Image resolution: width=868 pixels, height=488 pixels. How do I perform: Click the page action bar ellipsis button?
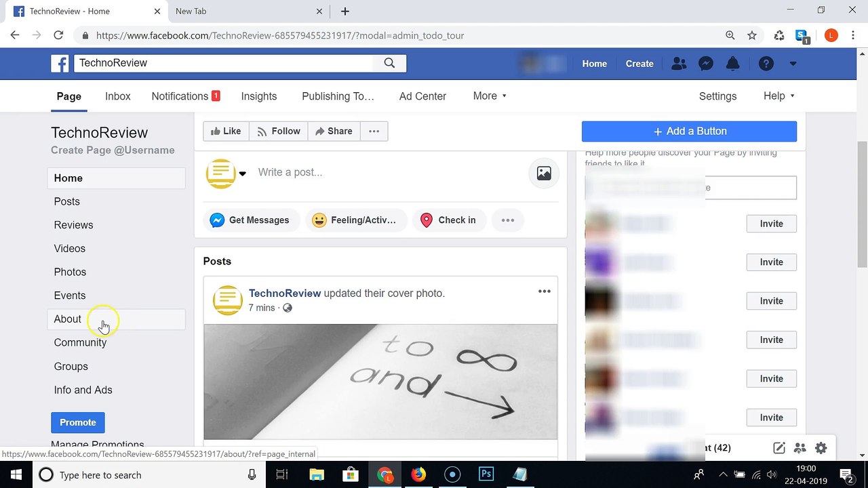[x=374, y=131]
